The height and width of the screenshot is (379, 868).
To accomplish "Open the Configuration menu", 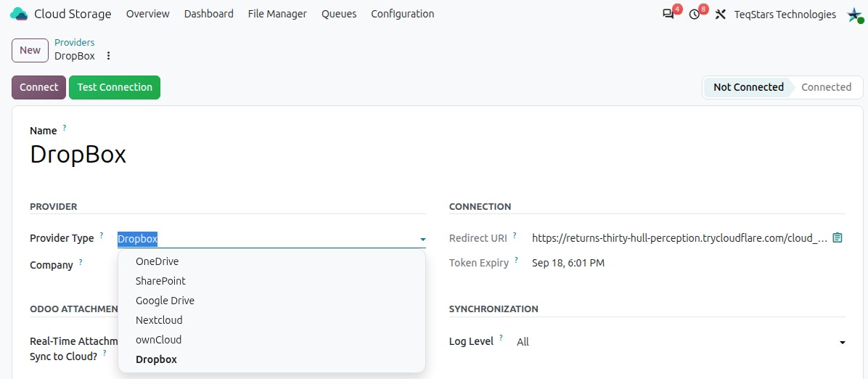I will [403, 14].
